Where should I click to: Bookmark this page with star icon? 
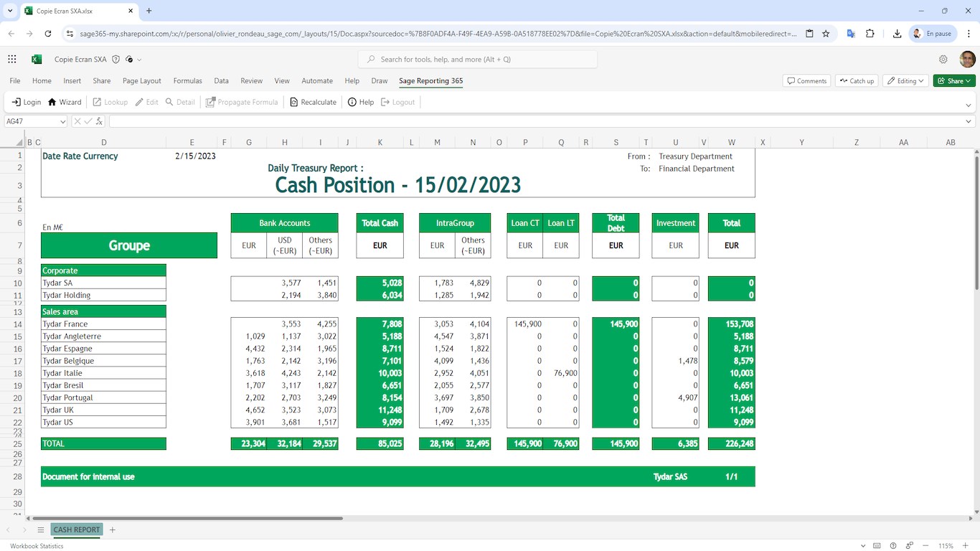tap(826, 34)
